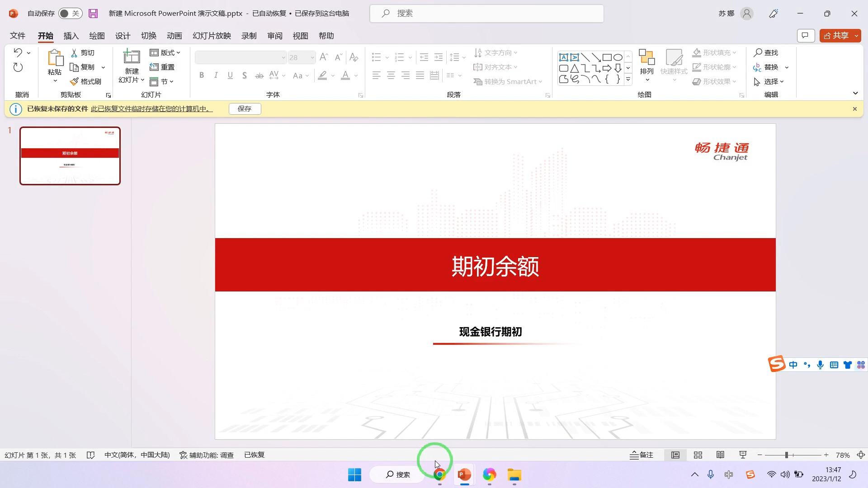Expand the shapes gallery with the More arrow
Screen dimensions: 868x488
pos(628,79)
